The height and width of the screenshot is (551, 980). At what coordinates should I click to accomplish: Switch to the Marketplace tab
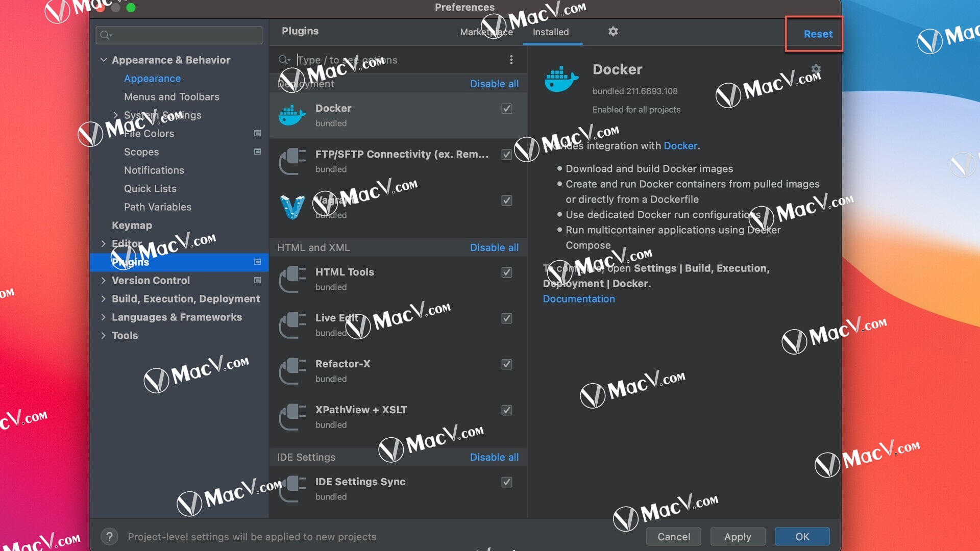point(486,32)
